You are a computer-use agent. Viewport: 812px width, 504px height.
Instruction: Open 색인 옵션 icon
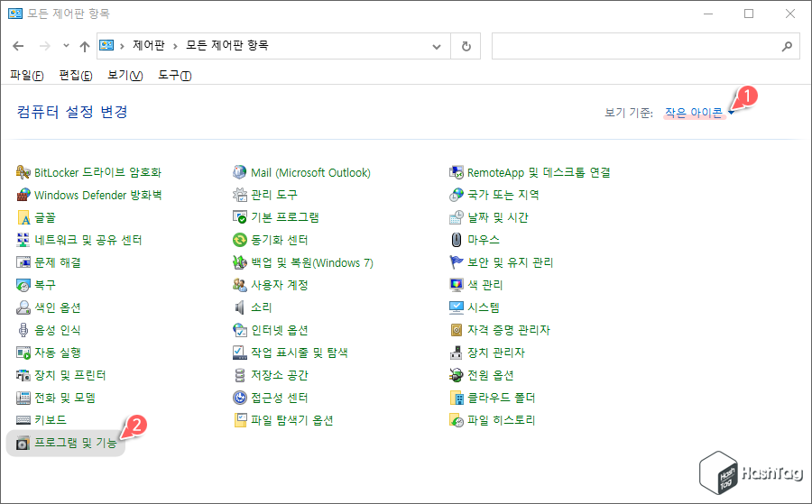[x=23, y=307]
